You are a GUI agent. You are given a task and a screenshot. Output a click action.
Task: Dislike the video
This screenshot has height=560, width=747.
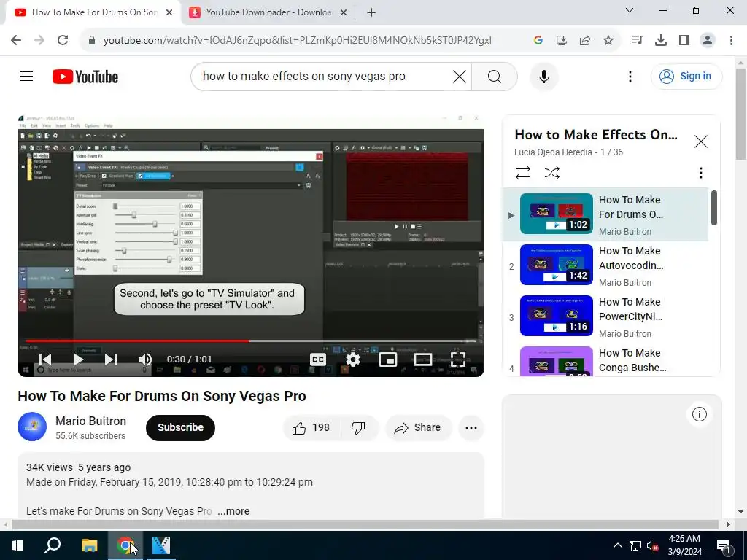tap(358, 427)
